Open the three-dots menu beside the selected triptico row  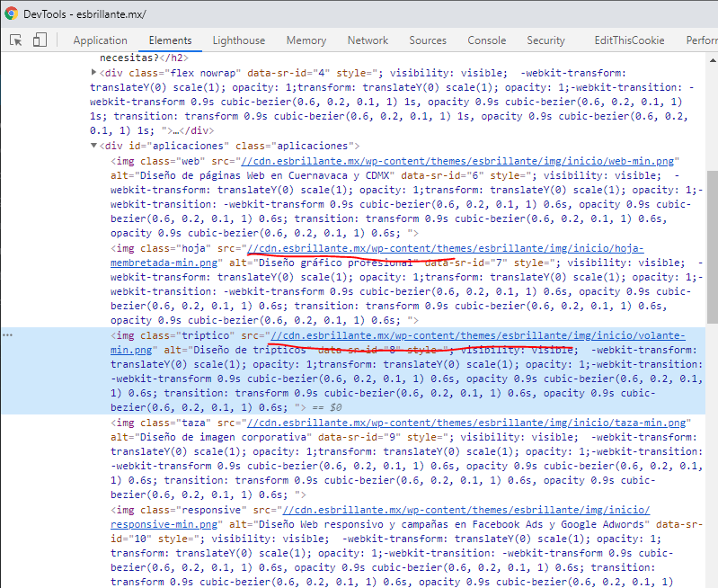pyautogui.click(x=7, y=335)
